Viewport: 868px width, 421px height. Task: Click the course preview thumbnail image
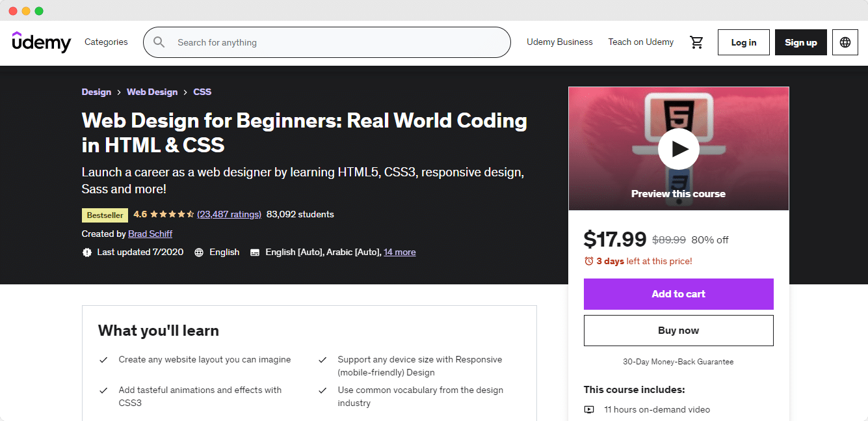pos(679,149)
